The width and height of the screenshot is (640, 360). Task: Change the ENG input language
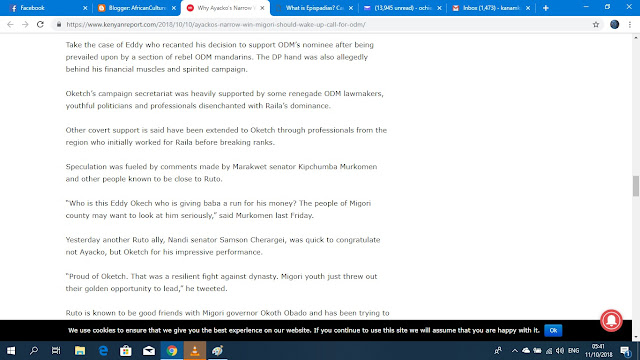tap(573, 351)
